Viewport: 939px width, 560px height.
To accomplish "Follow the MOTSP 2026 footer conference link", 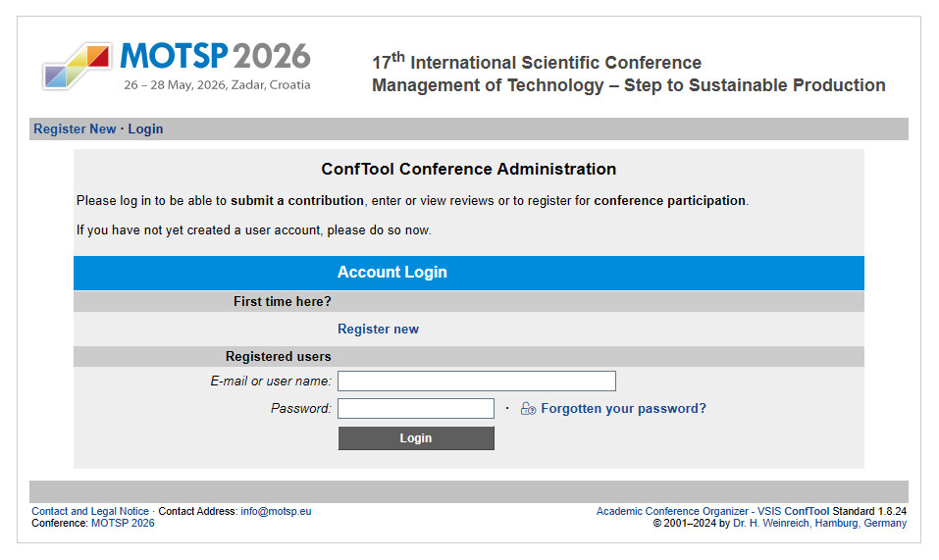I will click(x=123, y=524).
